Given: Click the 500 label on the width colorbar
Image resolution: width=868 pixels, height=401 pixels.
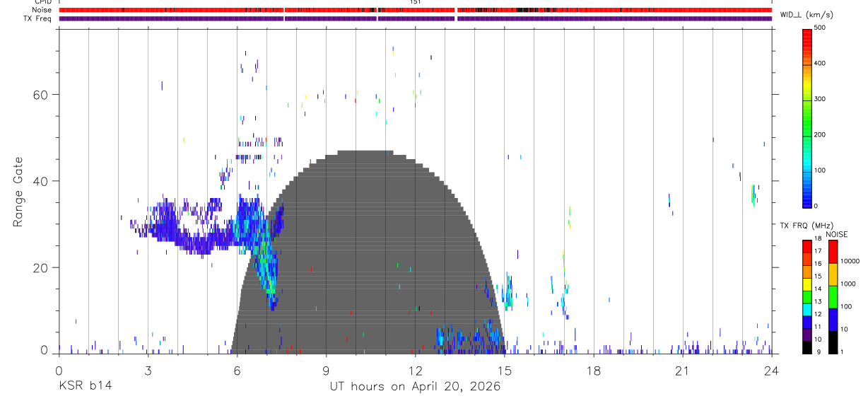Looking at the screenshot, I should click(821, 28).
